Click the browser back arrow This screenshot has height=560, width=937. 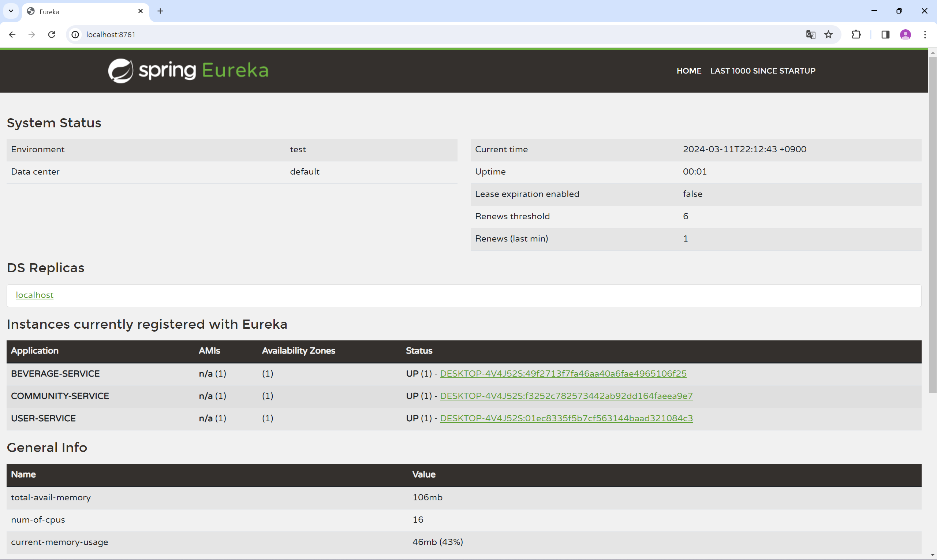coord(12,35)
